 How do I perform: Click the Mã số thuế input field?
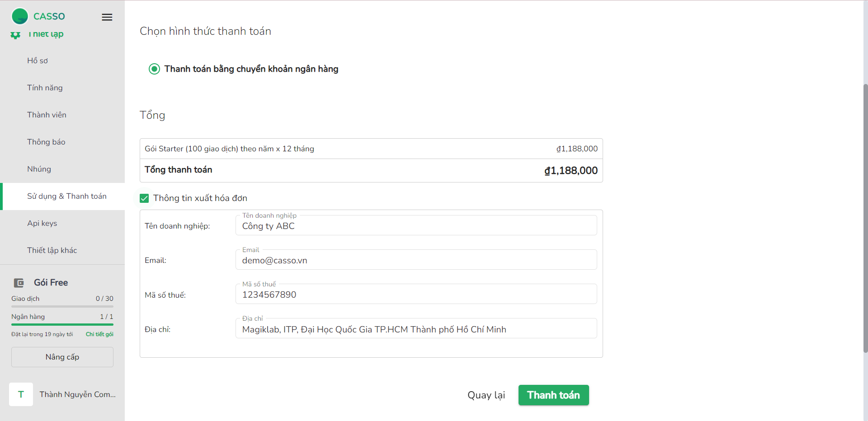pyautogui.click(x=416, y=294)
